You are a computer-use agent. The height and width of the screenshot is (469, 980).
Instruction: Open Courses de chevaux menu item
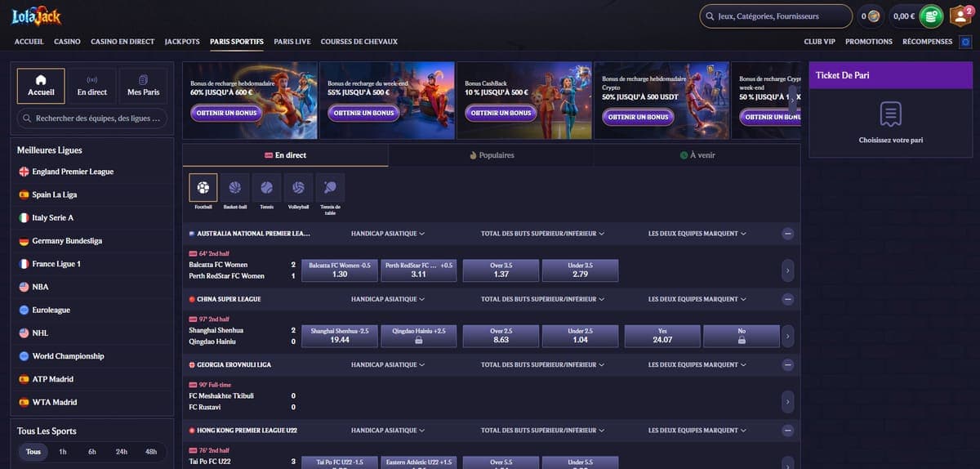click(359, 42)
